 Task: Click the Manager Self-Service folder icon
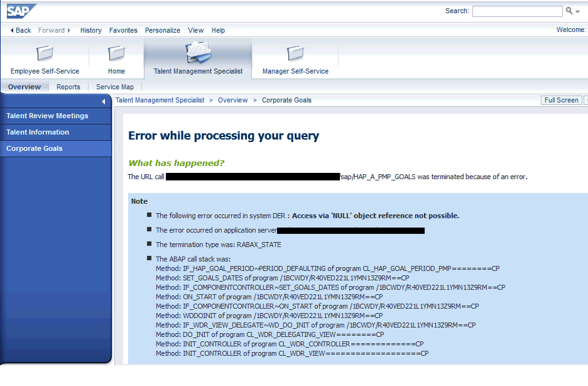click(295, 53)
